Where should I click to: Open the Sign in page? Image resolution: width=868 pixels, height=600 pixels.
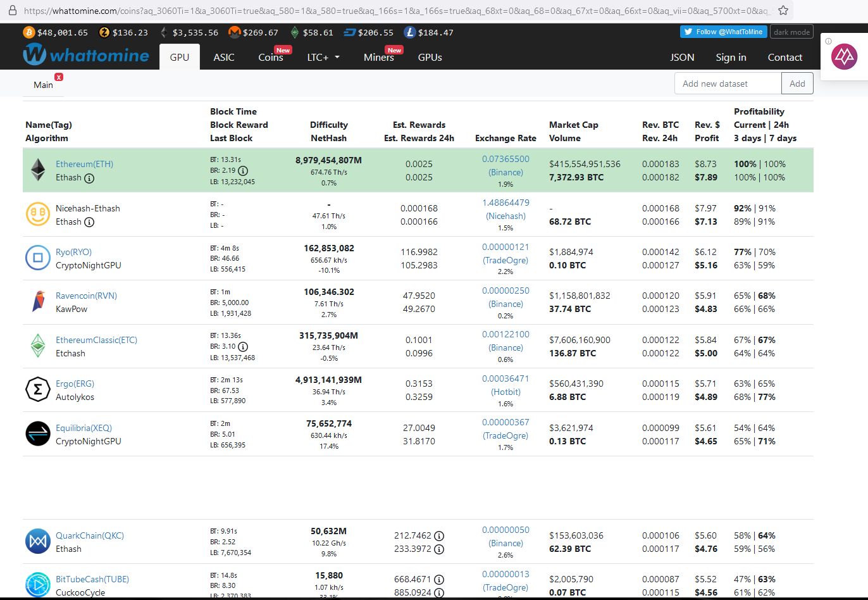coord(731,57)
